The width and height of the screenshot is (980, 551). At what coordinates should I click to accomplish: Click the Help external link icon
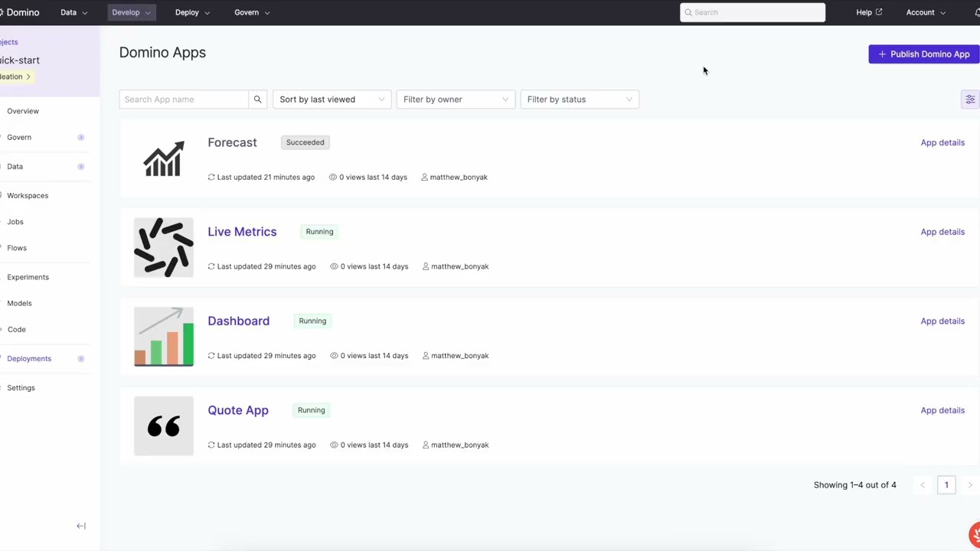pos(879,12)
